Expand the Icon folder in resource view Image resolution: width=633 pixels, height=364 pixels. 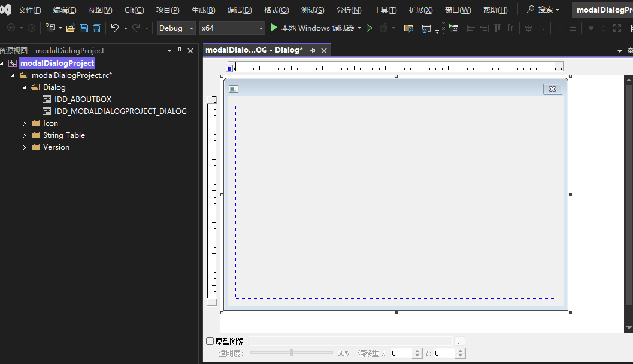coord(25,123)
